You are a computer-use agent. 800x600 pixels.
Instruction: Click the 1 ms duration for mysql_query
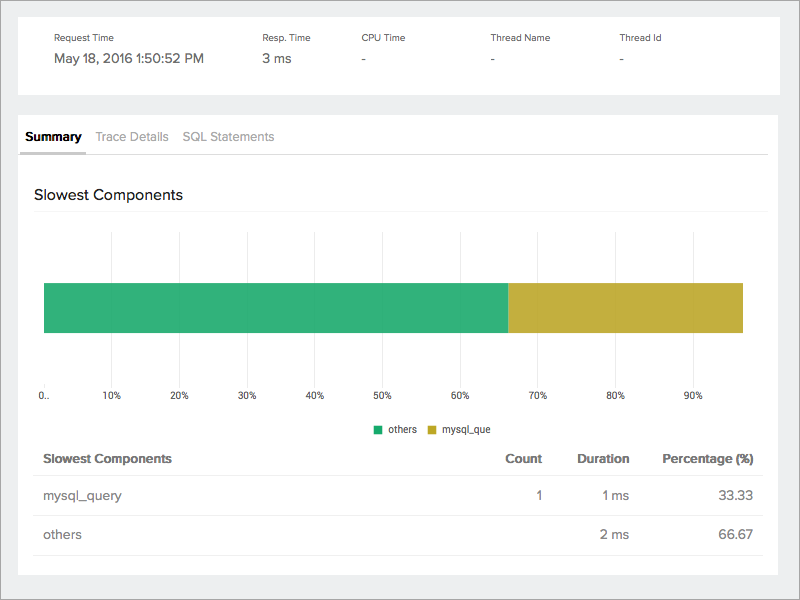tap(614, 495)
